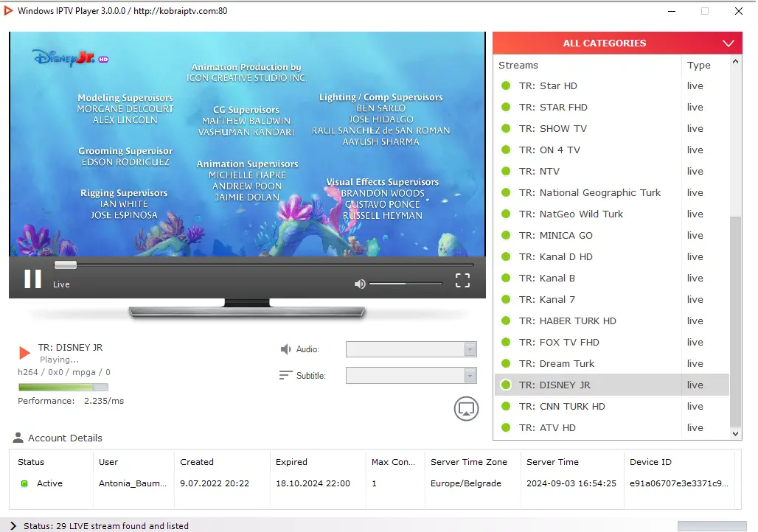Select the TR: Star HD stream
This screenshot has width=758, height=532.
[611, 86]
